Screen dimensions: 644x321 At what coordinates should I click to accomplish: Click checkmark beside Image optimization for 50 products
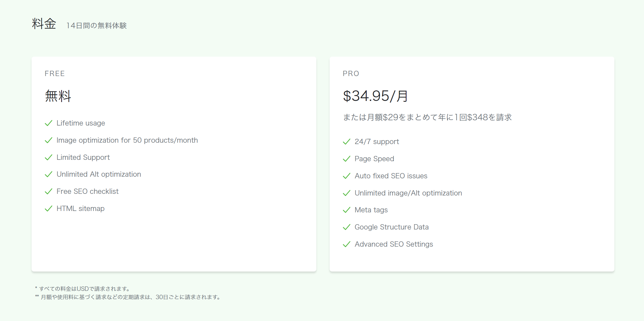(48, 140)
